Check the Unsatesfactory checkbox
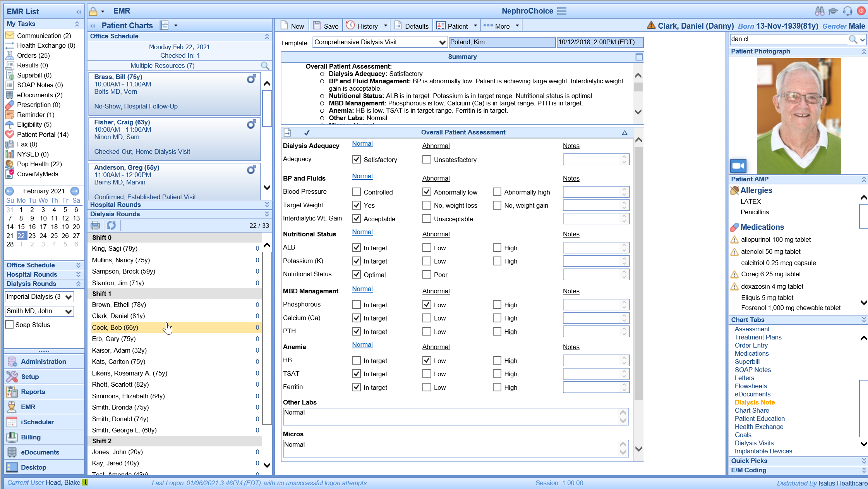The image size is (868, 489). (x=427, y=159)
